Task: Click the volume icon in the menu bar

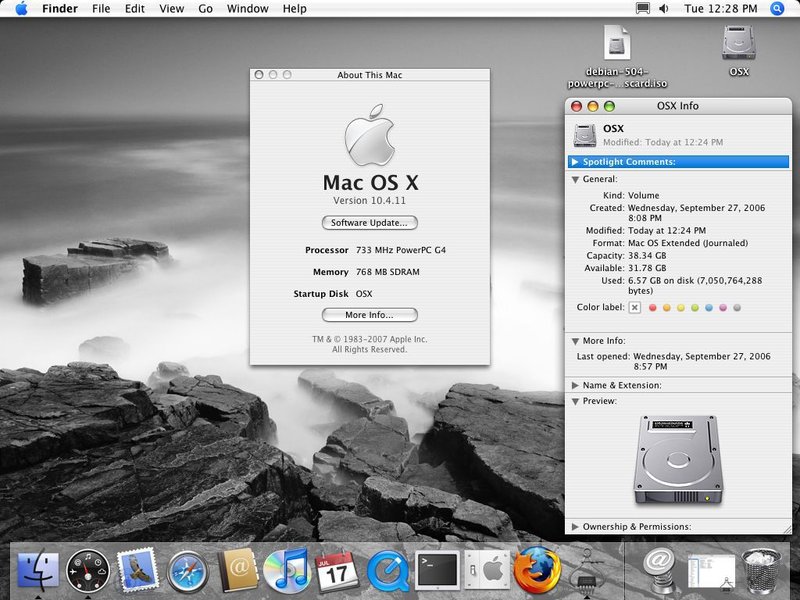Action: pyautogui.click(x=664, y=9)
